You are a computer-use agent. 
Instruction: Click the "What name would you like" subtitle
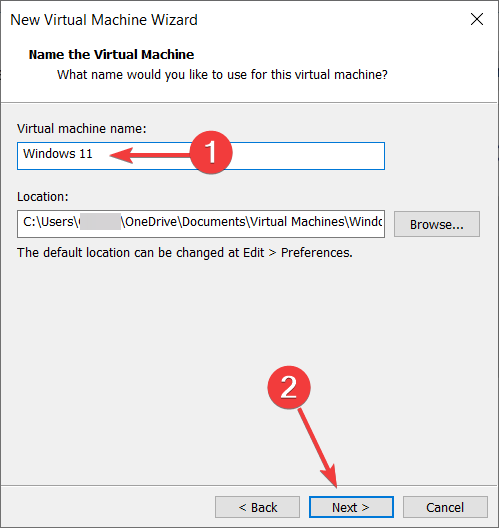click(222, 74)
